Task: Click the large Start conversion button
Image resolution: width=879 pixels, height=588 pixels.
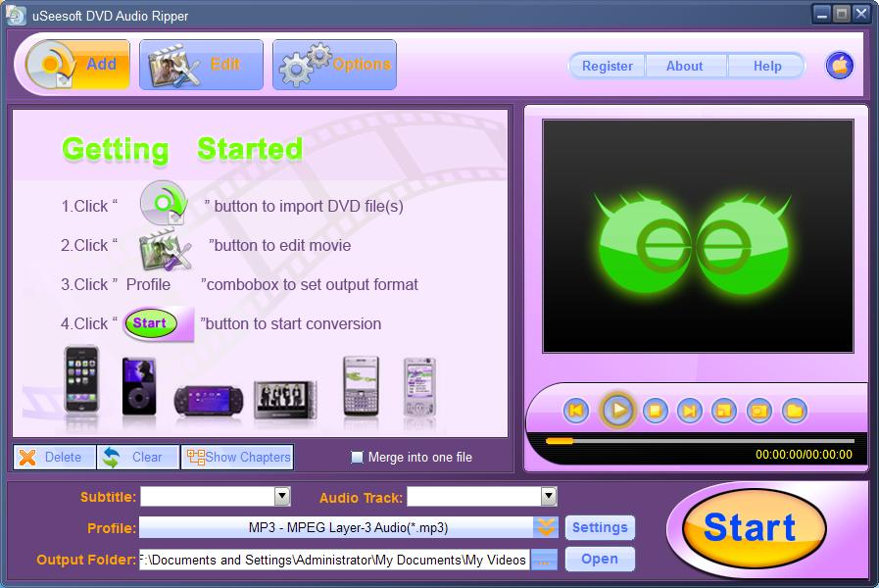Action: tap(754, 528)
